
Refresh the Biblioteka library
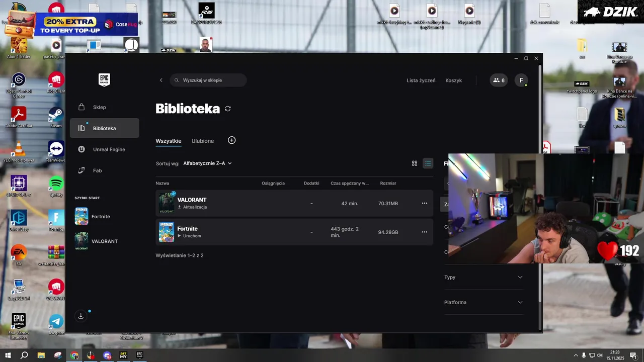click(228, 109)
